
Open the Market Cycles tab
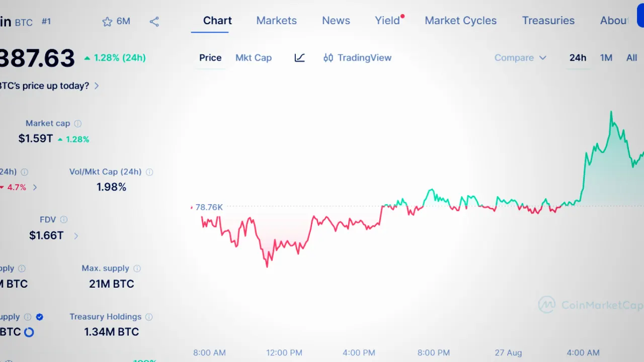[x=461, y=21]
